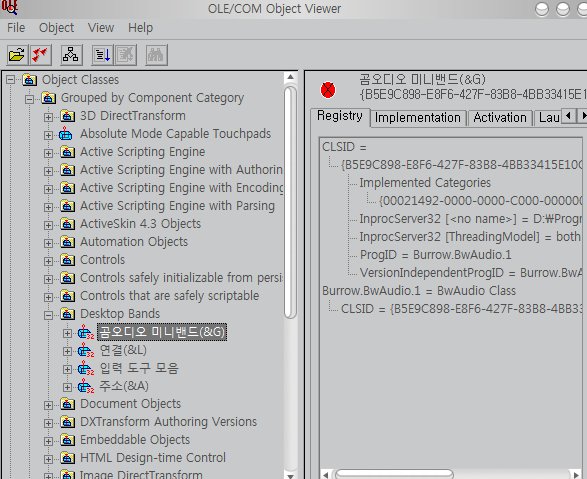Expand the Automation Objects node

pos(48,243)
